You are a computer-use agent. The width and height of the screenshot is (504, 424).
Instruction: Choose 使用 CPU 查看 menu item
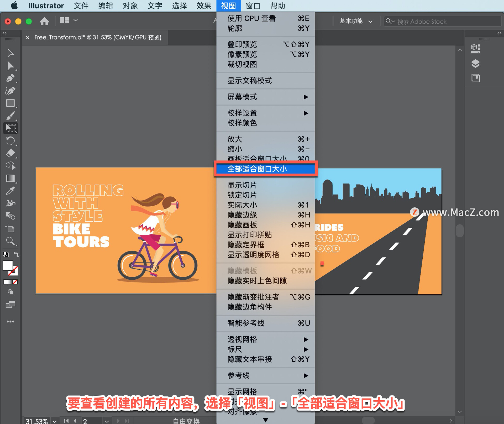click(265, 18)
